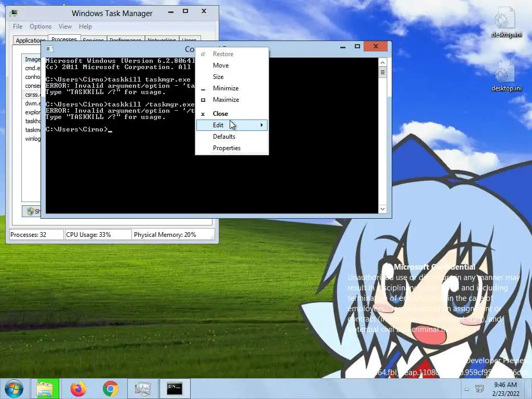Screen dimensions: 532x399
Task: Open the Edit submenu
Action: tap(232, 125)
